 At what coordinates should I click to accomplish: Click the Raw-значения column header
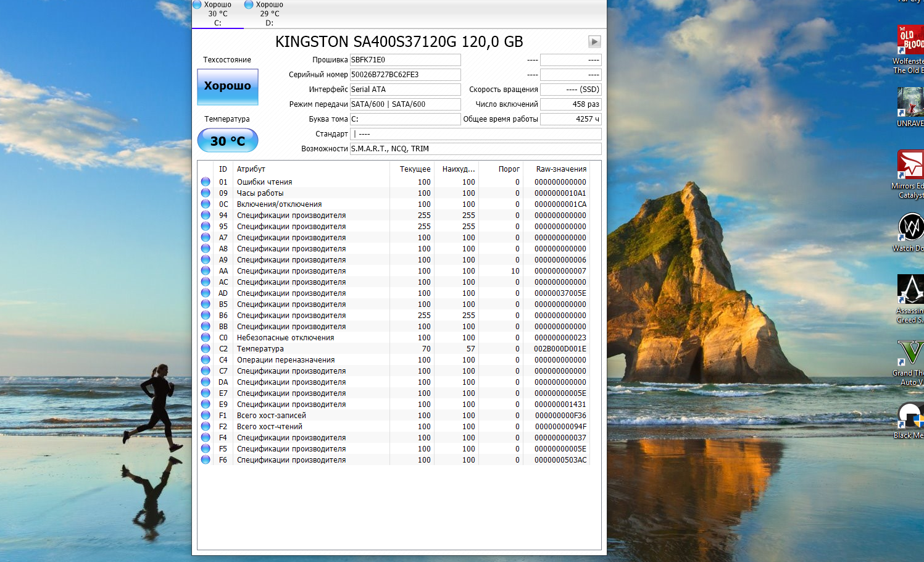[557, 169]
